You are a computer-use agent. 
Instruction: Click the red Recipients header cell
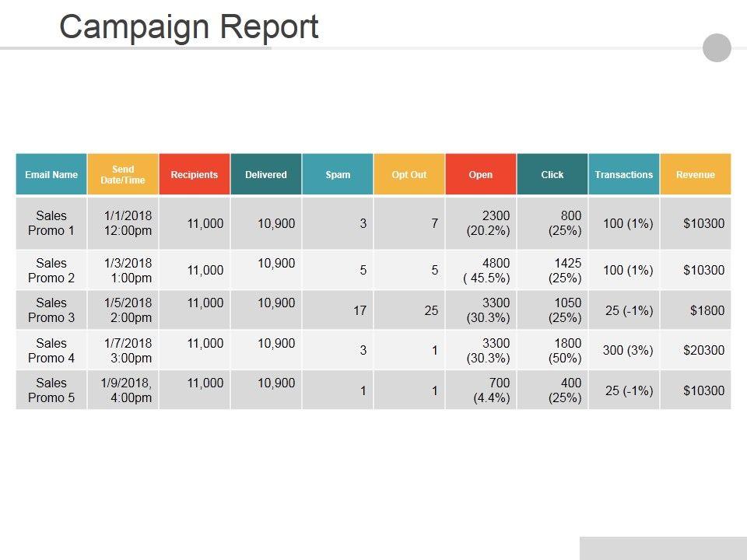tap(195, 174)
